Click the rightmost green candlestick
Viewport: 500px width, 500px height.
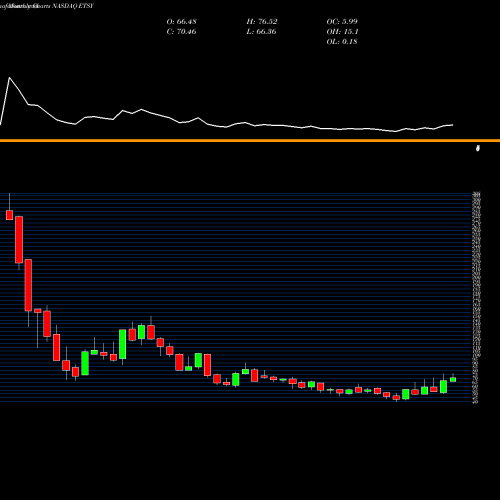453,379
